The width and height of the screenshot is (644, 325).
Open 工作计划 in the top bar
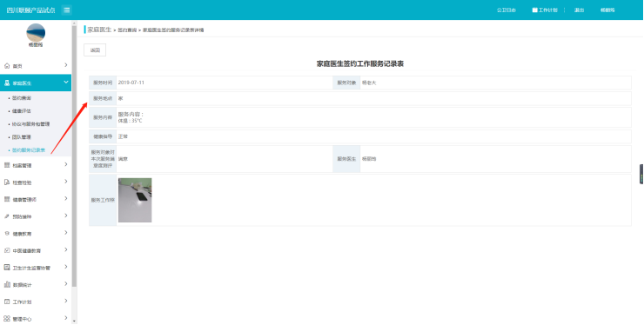tap(548, 10)
